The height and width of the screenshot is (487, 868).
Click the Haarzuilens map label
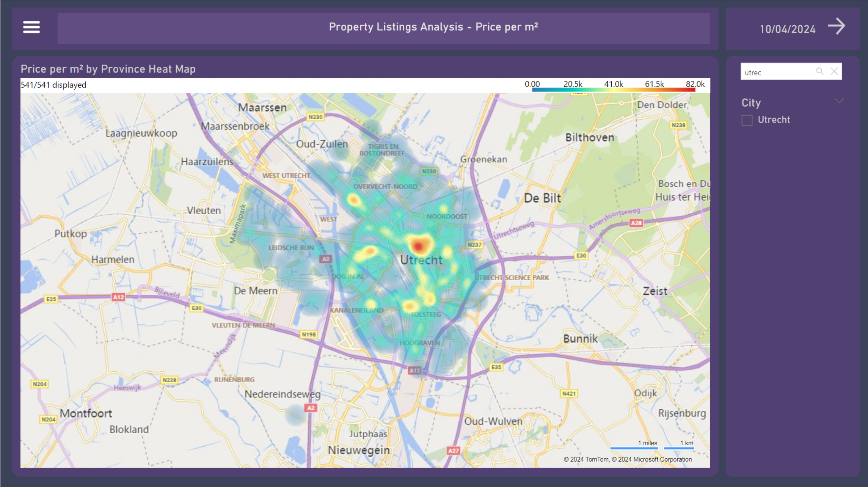click(x=207, y=162)
